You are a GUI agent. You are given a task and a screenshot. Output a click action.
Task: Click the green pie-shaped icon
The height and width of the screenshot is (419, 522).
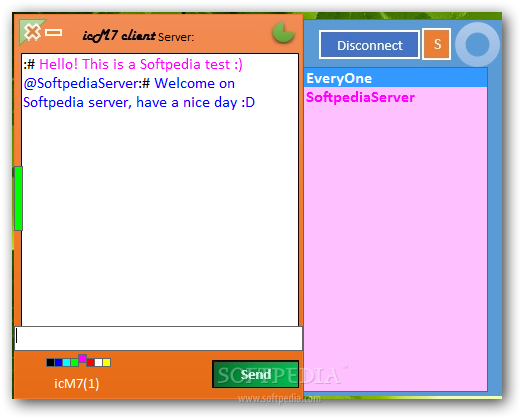(x=283, y=33)
